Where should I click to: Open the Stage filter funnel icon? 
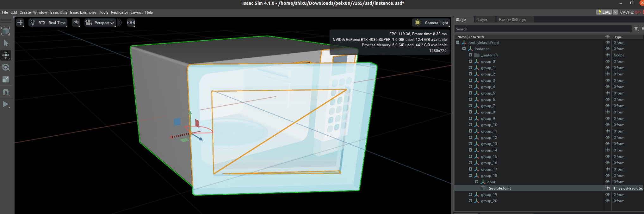[636, 29]
